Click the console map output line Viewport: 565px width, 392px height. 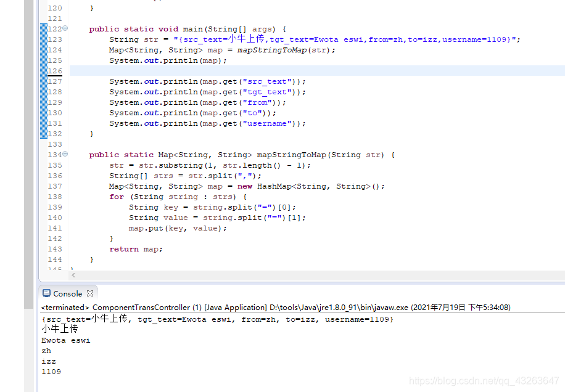point(217,319)
